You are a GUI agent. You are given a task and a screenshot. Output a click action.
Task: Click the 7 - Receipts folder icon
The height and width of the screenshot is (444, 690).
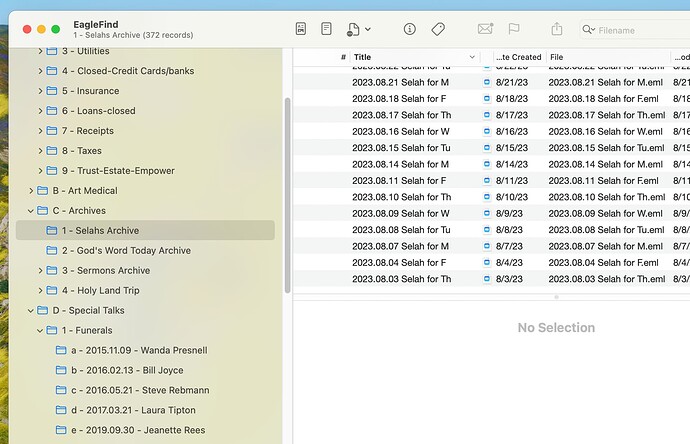tap(52, 131)
